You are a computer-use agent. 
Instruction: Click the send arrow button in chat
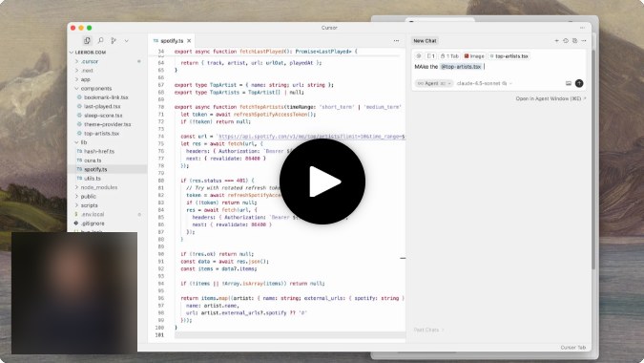(579, 83)
